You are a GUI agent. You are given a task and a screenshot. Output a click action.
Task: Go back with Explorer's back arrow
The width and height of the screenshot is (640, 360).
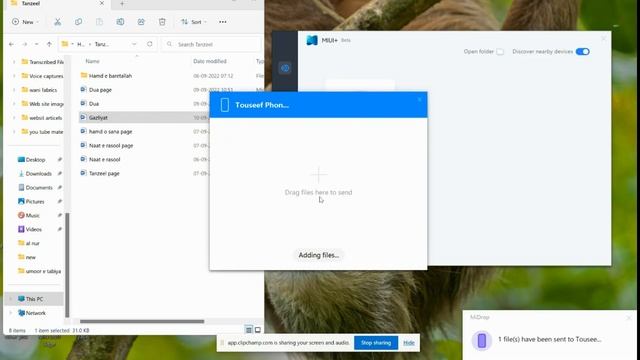tap(11, 44)
